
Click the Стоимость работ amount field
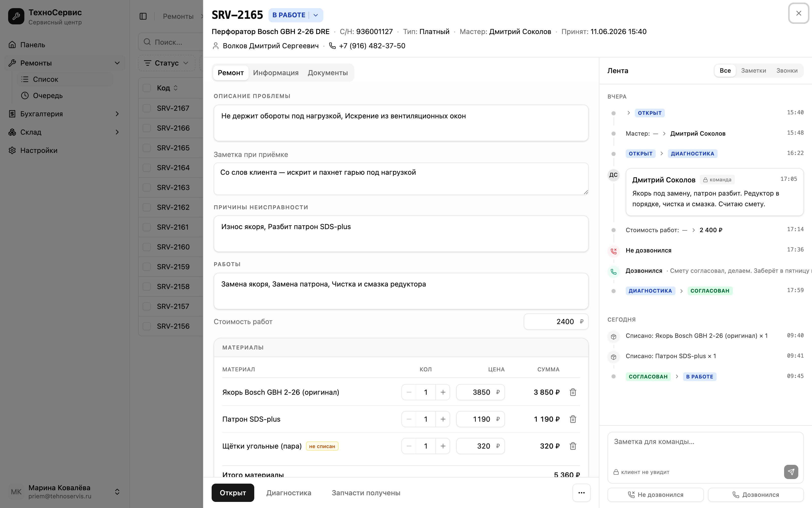point(556,322)
